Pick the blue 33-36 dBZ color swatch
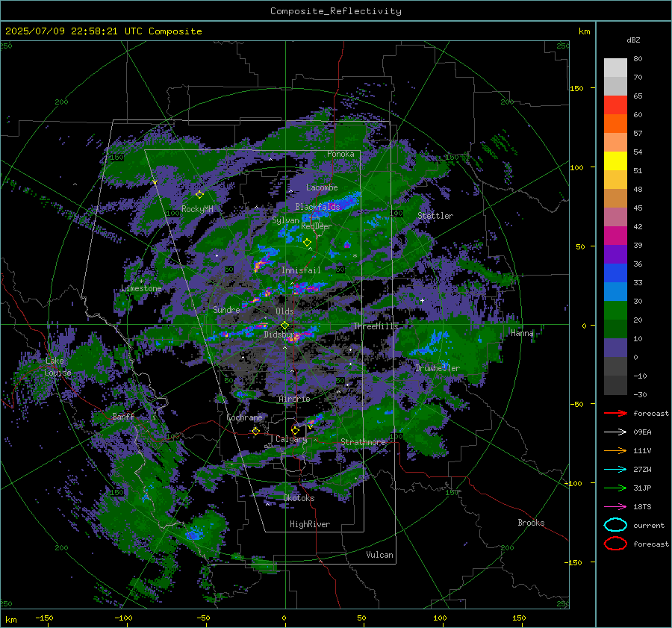Viewport: 672px width, 628px height. (x=615, y=273)
